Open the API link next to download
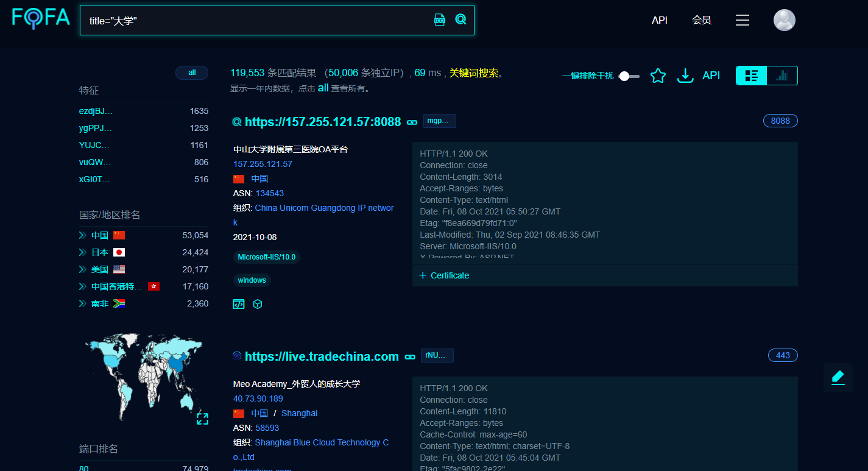The width and height of the screenshot is (868, 471). pyautogui.click(x=711, y=76)
